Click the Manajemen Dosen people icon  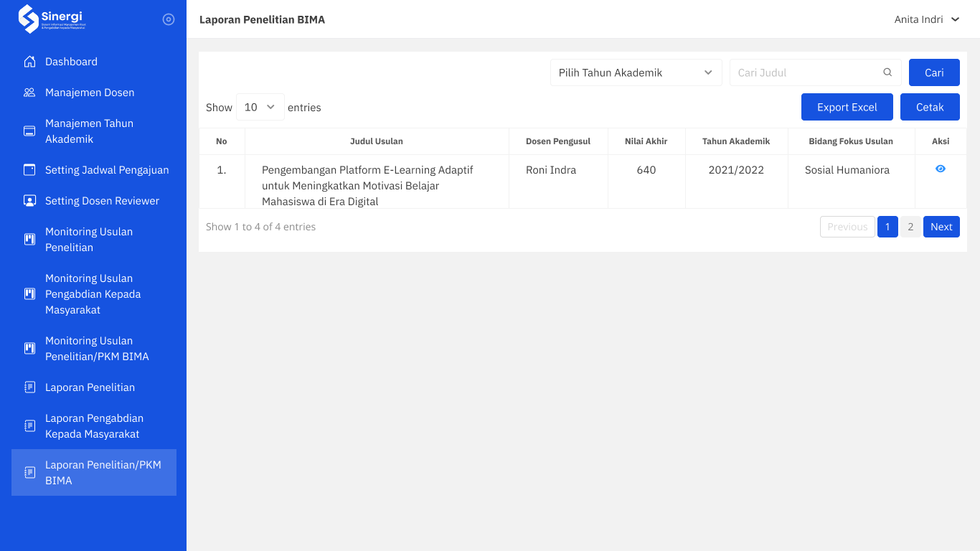[29, 93]
